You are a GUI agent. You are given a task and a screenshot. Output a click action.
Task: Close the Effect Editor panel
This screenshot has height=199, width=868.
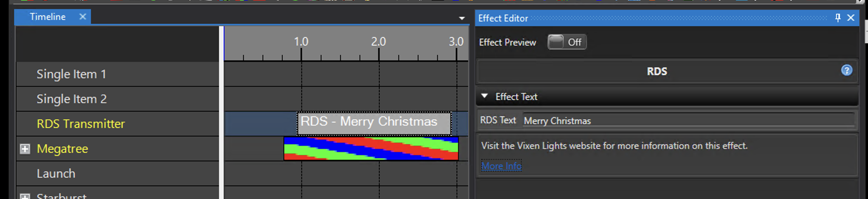click(851, 18)
